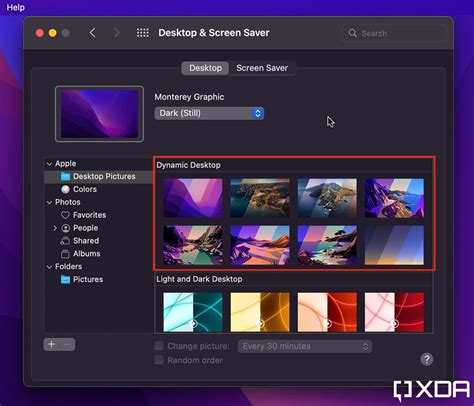Click in the Search field
This screenshot has height=406, width=474.
point(395,33)
